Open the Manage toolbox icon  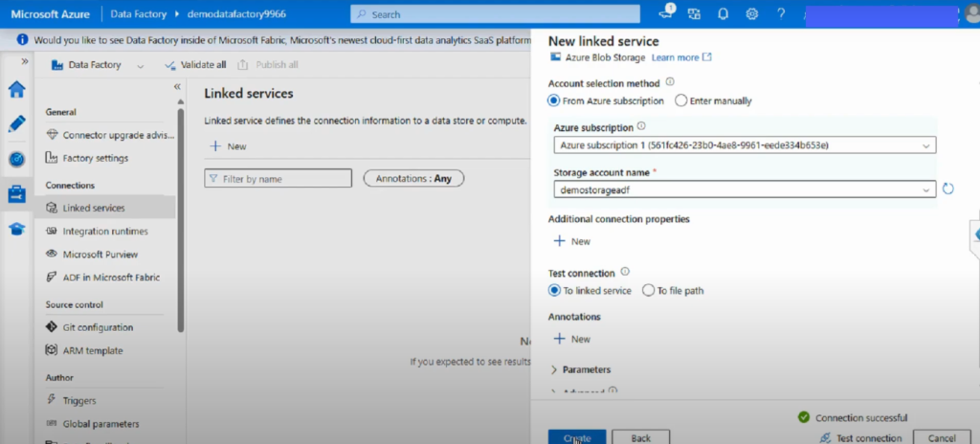click(17, 194)
